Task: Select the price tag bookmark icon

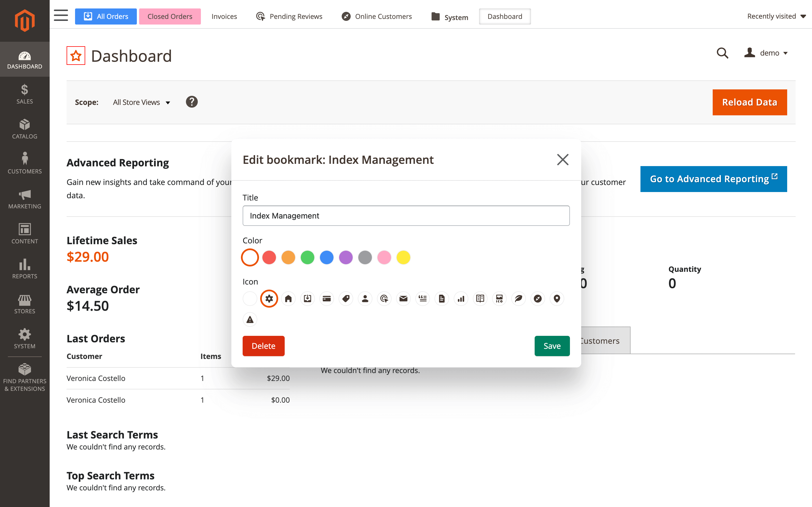Action: pyautogui.click(x=346, y=298)
